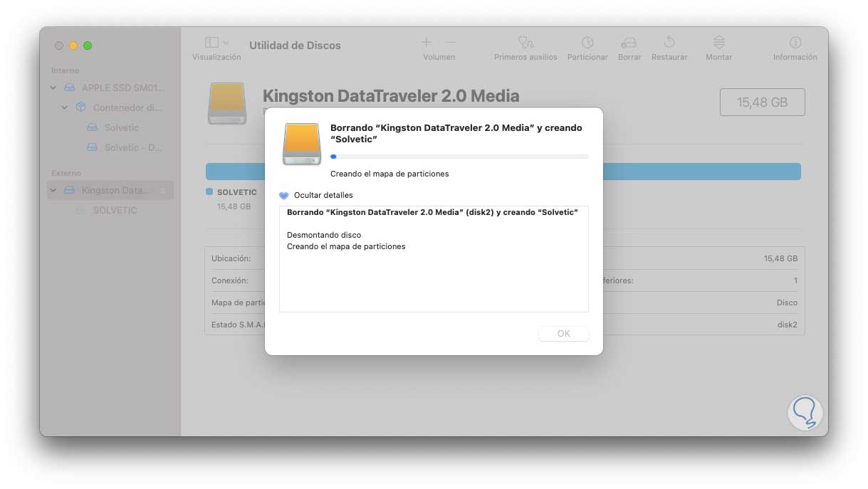Select Kingston Data... external disk row

[x=110, y=190]
